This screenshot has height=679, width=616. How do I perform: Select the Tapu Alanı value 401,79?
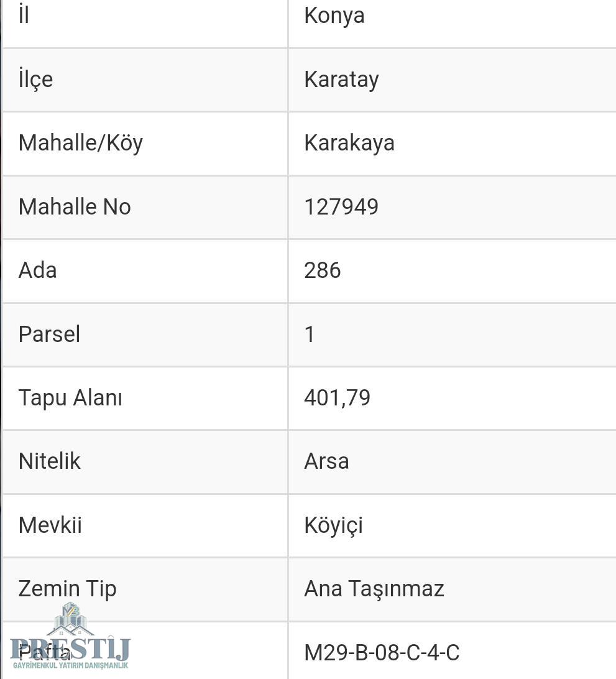click(x=338, y=398)
